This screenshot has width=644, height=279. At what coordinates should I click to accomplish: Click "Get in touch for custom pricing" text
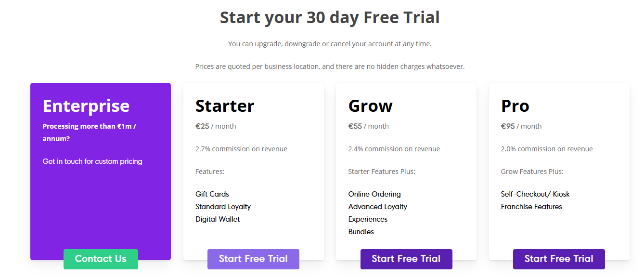(x=92, y=161)
